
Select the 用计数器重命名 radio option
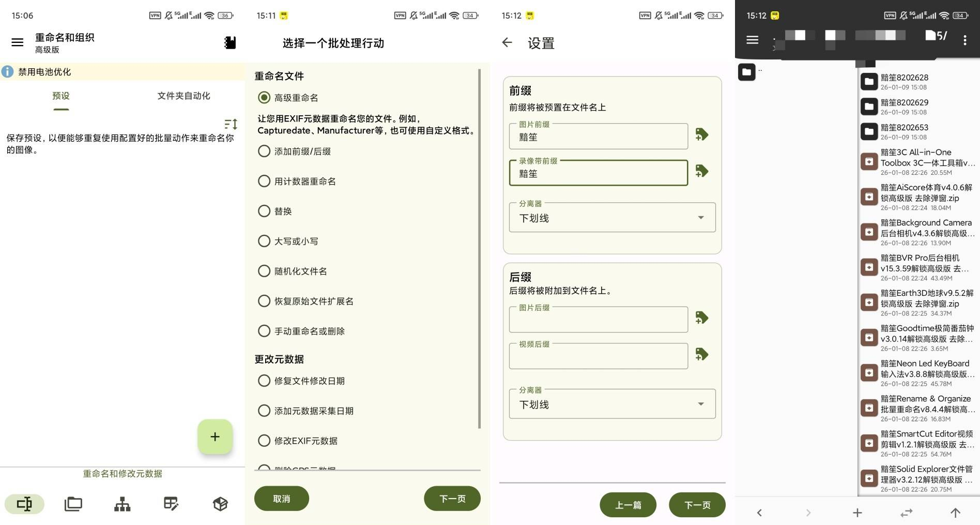(x=264, y=182)
